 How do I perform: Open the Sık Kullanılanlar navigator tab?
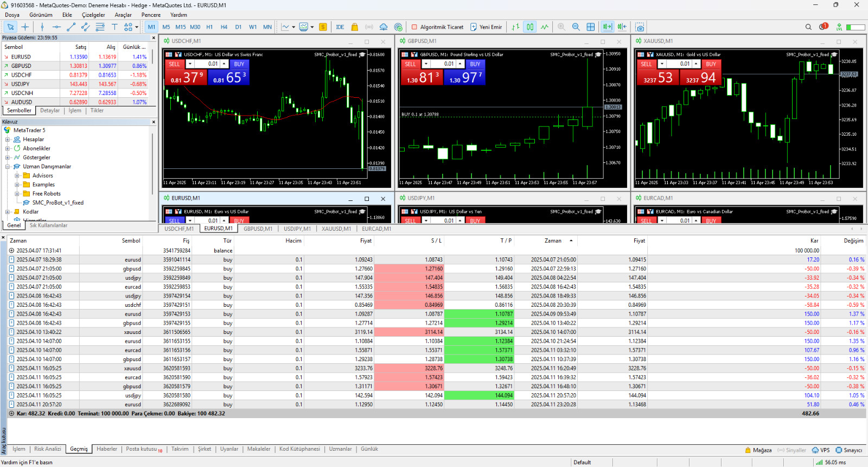coord(48,225)
